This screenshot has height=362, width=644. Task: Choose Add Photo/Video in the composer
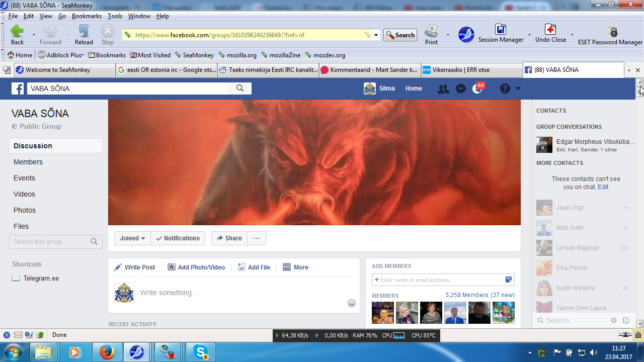196,267
